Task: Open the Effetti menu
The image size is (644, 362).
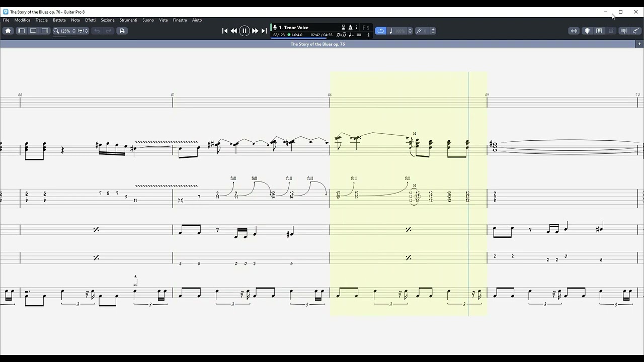Action: [91, 20]
